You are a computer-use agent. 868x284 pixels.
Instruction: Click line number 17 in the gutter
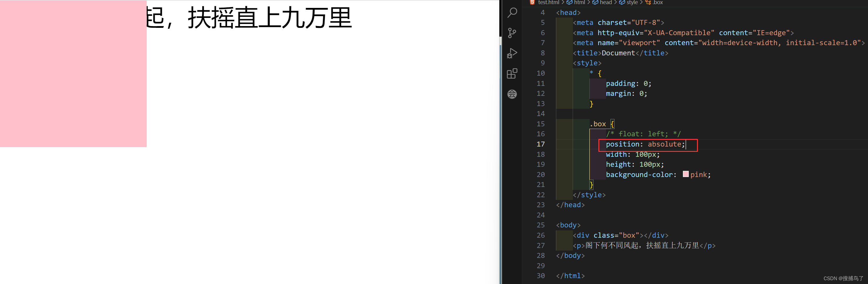[x=540, y=144]
